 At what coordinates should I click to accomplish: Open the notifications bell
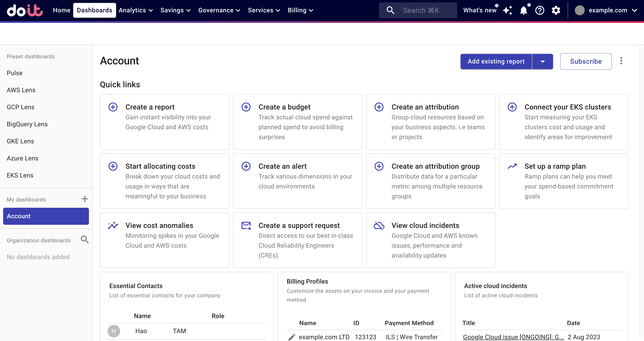click(523, 10)
